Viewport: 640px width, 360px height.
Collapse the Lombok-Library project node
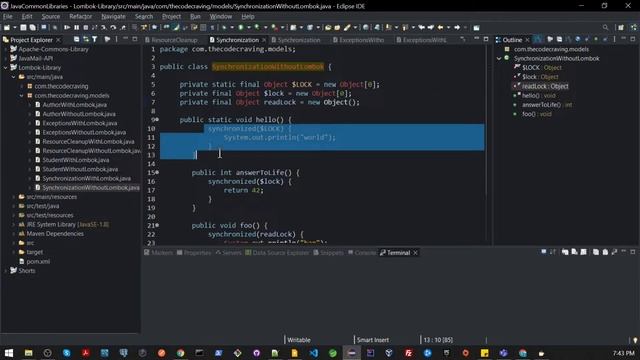click(x=6, y=67)
